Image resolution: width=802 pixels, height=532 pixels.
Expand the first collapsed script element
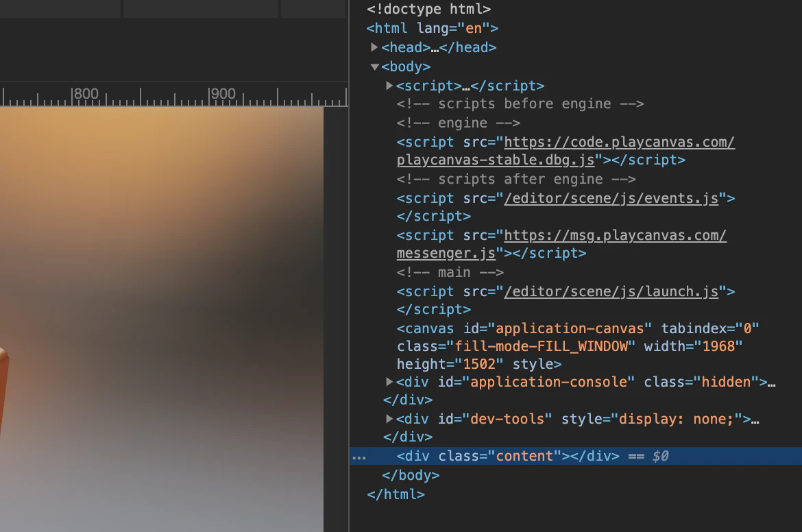(x=389, y=86)
